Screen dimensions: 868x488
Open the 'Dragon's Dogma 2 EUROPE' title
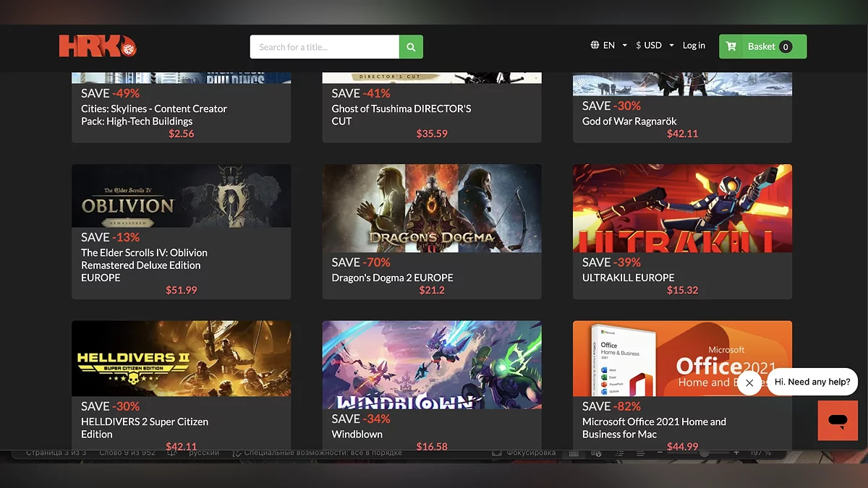coord(392,278)
